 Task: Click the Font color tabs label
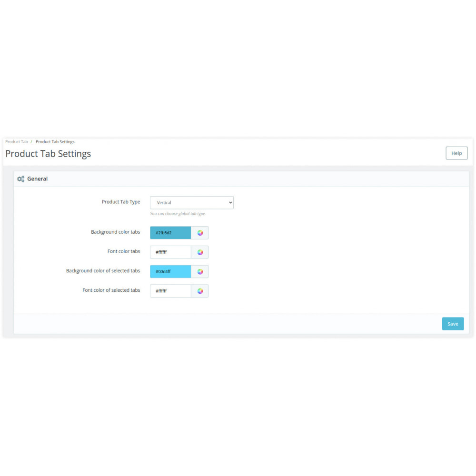(x=124, y=251)
